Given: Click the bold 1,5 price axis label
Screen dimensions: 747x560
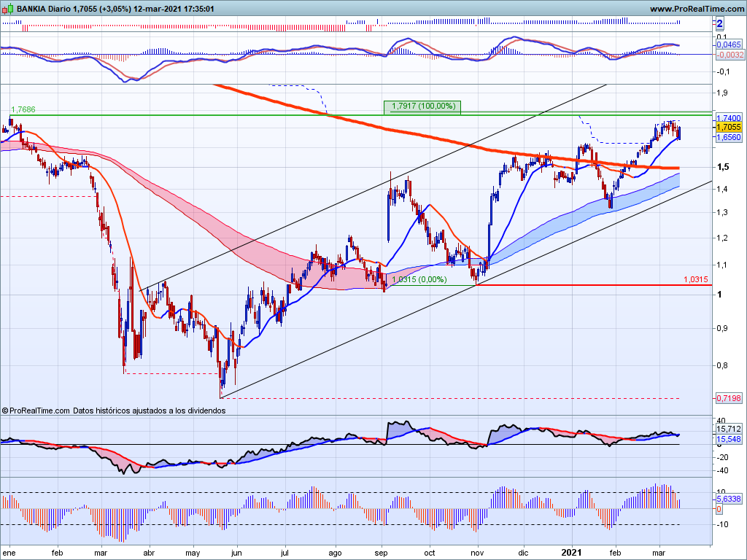Looking at the screenshot, I should pos(723,167).
